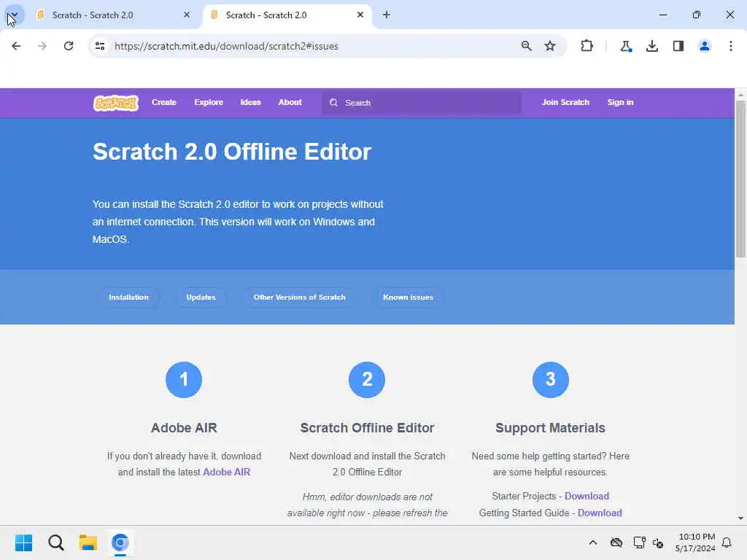747x560 pixels.
Task: Click the Scratch 2.0 Offline Editor title
Action: tap(232, 152)
